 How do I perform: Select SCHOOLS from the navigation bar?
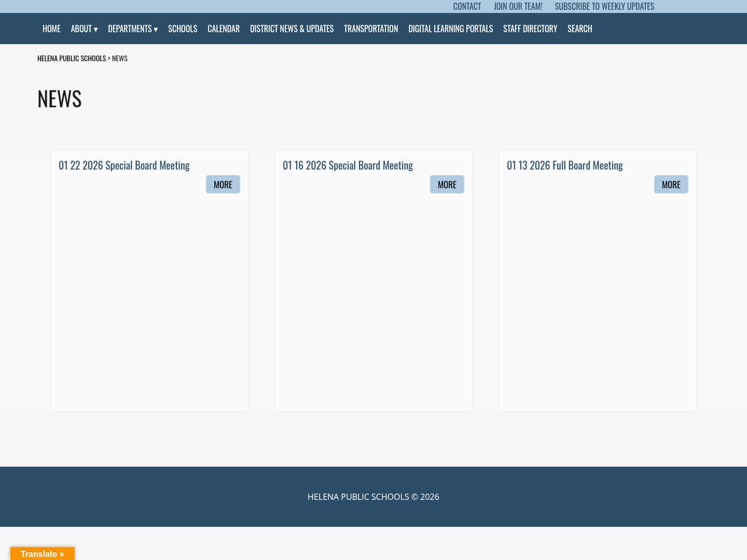[183, 29]
